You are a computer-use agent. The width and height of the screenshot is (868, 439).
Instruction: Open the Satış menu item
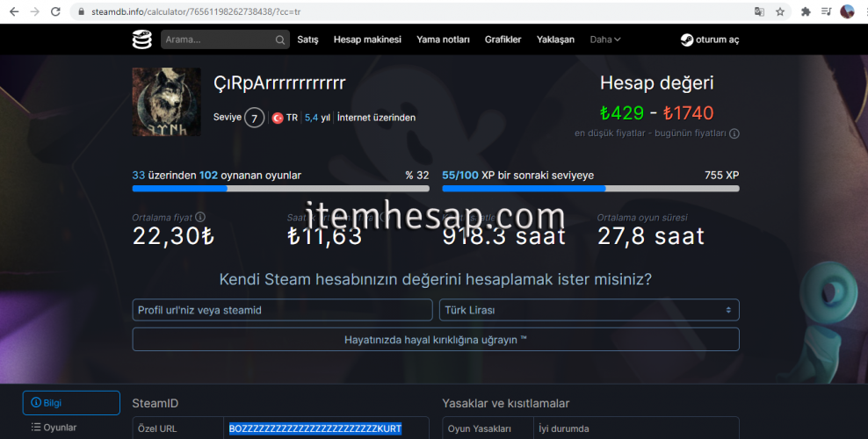tap(307, 40)
